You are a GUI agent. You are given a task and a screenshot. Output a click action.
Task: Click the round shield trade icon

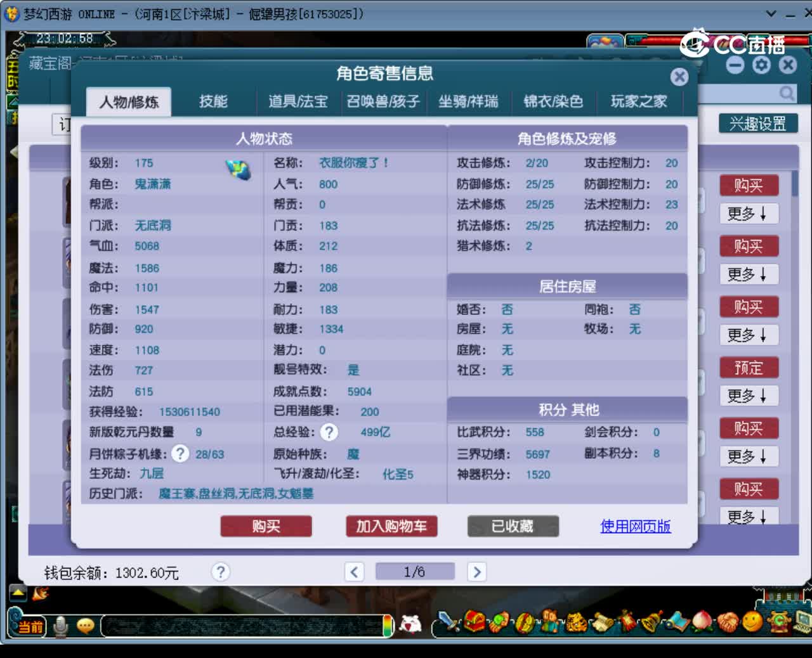[525, 623]
